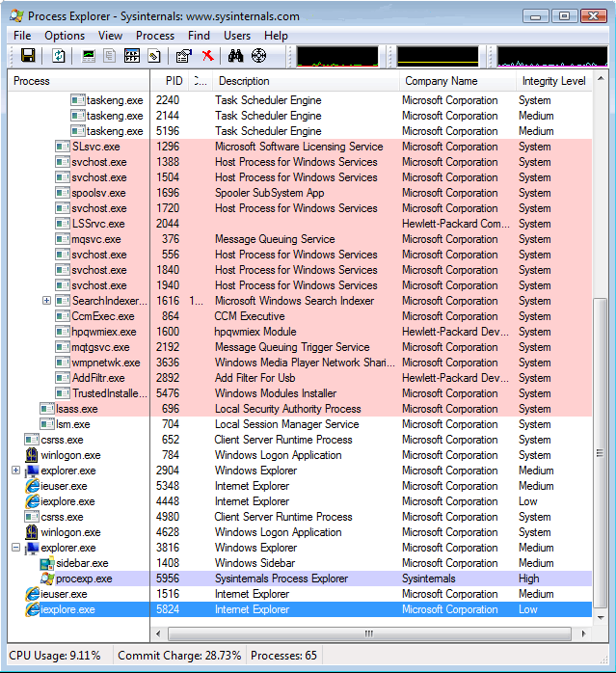Screen dimensions: 616x673
Task: Click the sidebar.exe process icon
Action: tap(47, 563)
